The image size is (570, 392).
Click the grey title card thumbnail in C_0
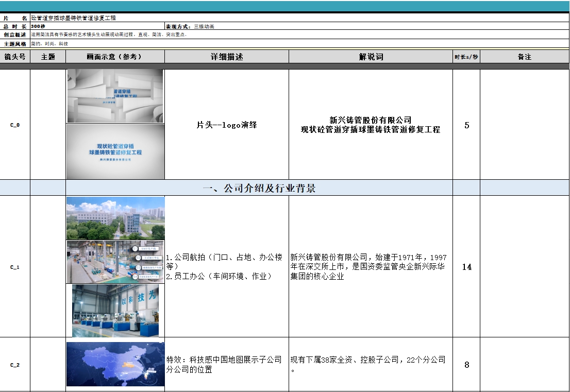115,151
